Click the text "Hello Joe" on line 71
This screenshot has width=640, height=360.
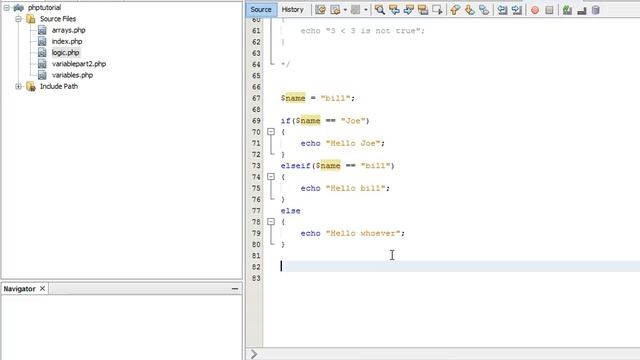pyautogui.click(x=353, y=143)
